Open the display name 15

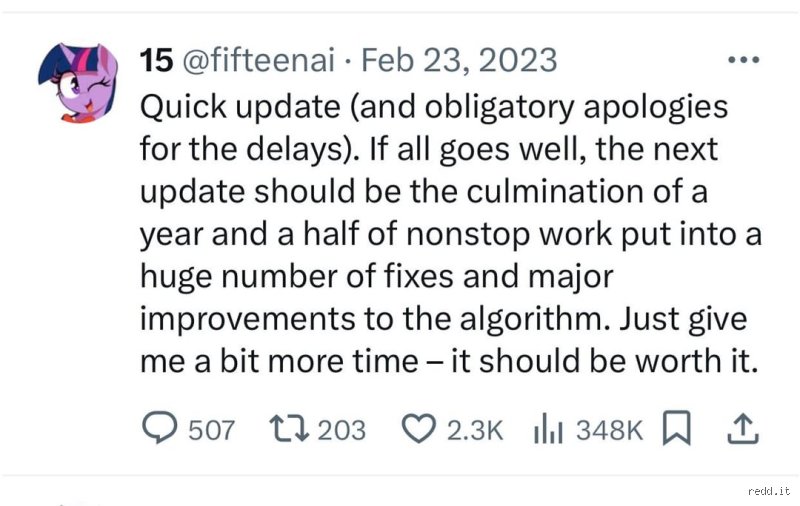point(156,60)
